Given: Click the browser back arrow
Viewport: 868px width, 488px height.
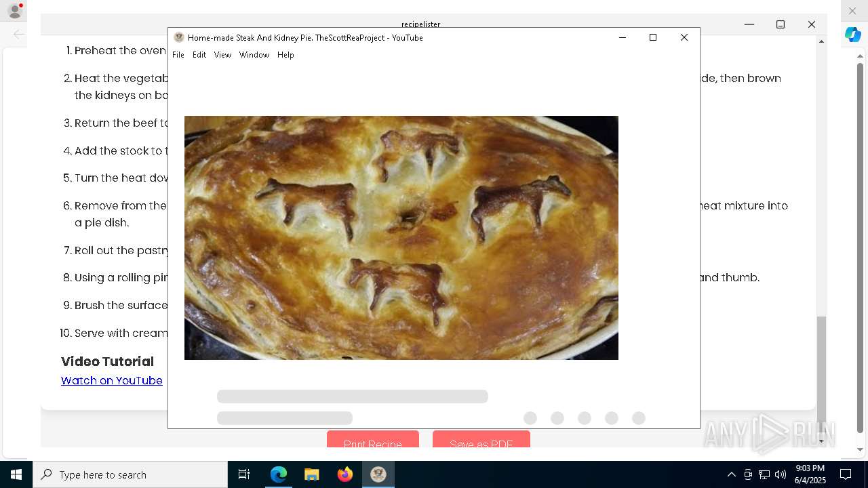Looking at the screenshot, I should [18, 34].
